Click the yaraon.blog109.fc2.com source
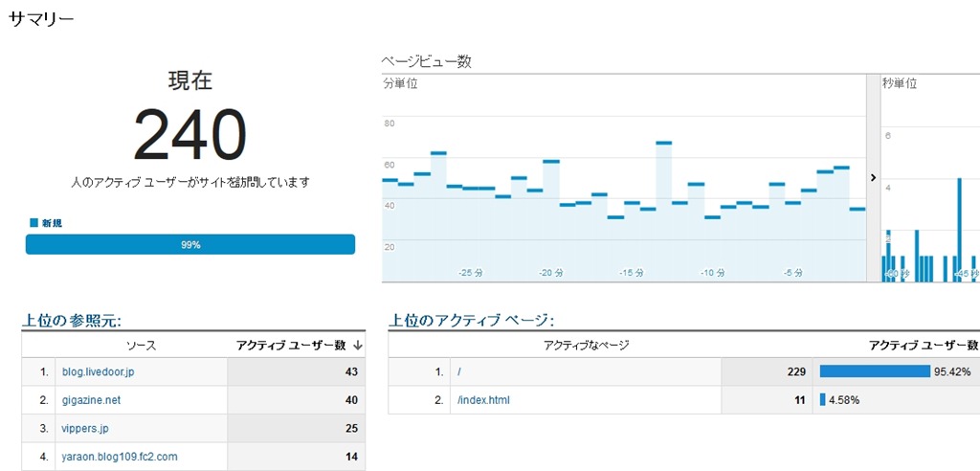The image size is (980, 471). click(x=121, y=457)
